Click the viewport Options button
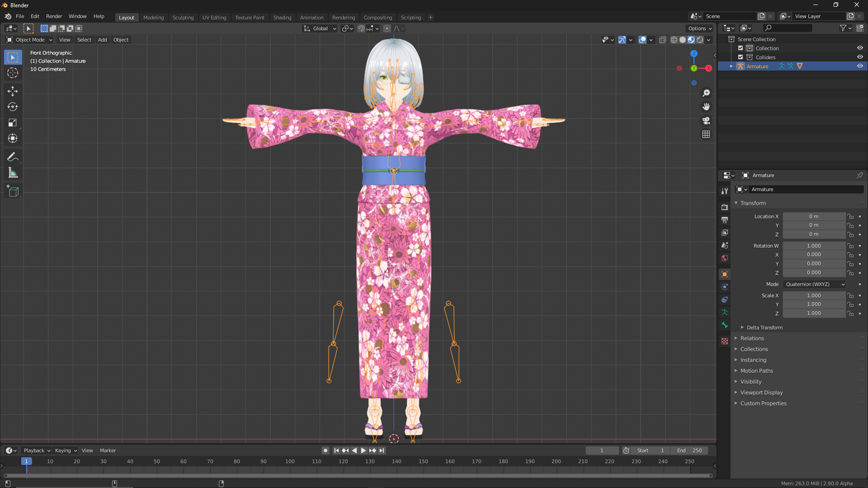868x488 pixels. coord(700,28)
